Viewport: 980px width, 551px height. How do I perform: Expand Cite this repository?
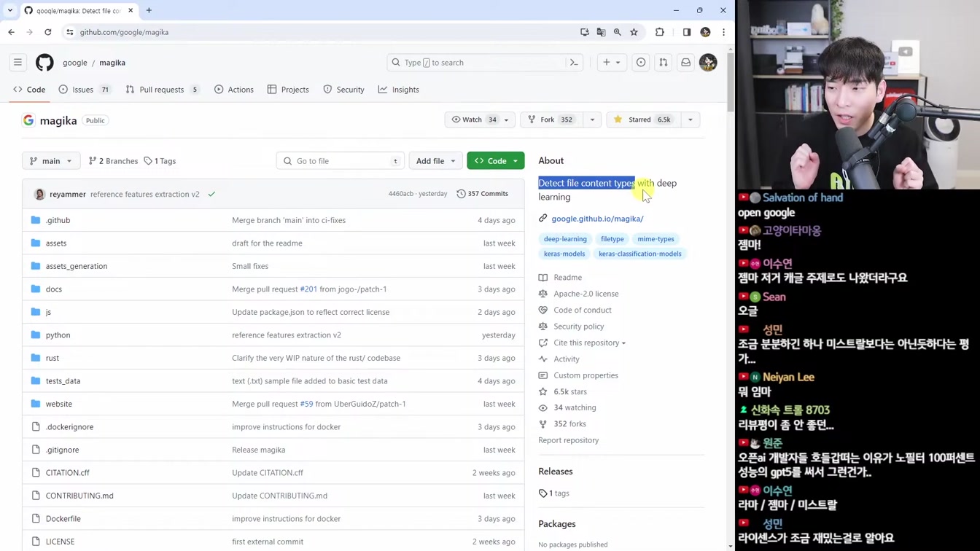(589, 343)
